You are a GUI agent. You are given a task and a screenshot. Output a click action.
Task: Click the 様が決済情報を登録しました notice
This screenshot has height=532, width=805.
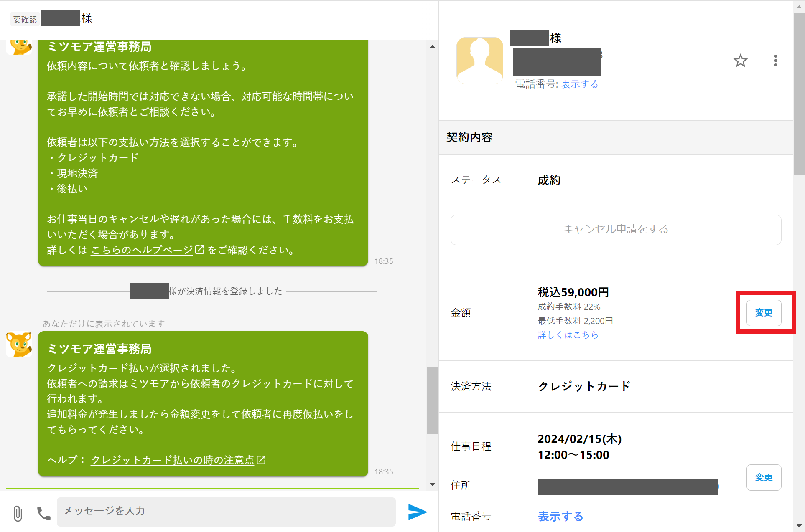pyautogui.click(x=226, y=291)
